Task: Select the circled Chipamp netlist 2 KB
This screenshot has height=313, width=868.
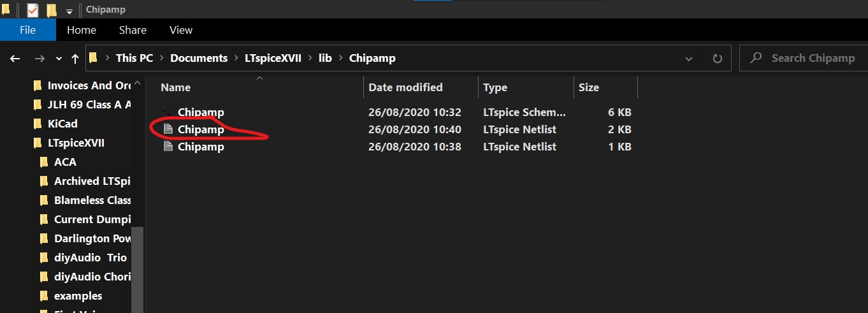Action: (201, 129)
